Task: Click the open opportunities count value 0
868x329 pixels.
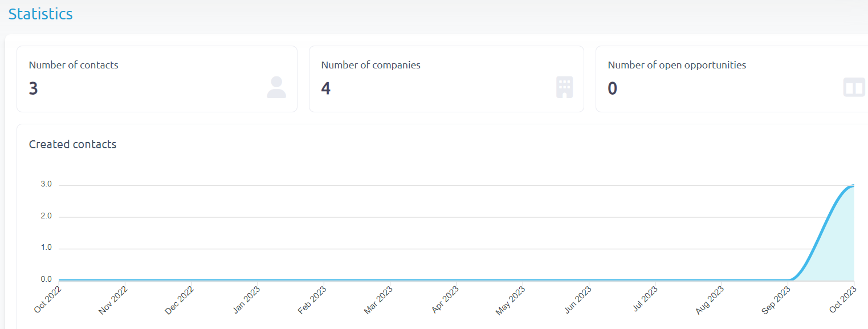Action: tap(612, 88)
